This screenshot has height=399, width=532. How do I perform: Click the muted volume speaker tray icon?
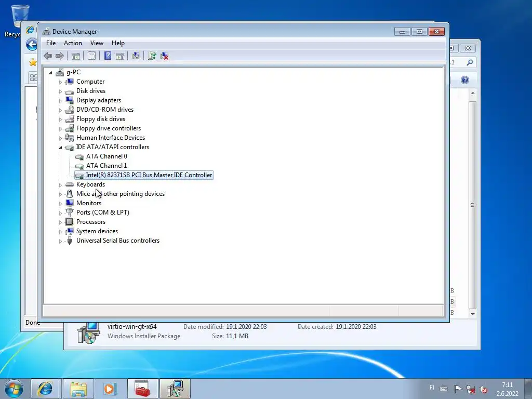point(483,389)
